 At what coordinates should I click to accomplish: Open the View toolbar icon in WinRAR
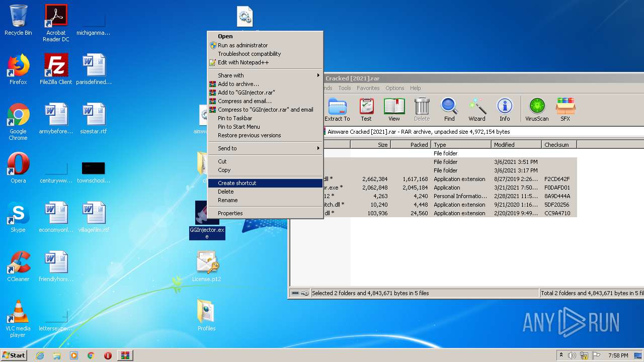394,110
